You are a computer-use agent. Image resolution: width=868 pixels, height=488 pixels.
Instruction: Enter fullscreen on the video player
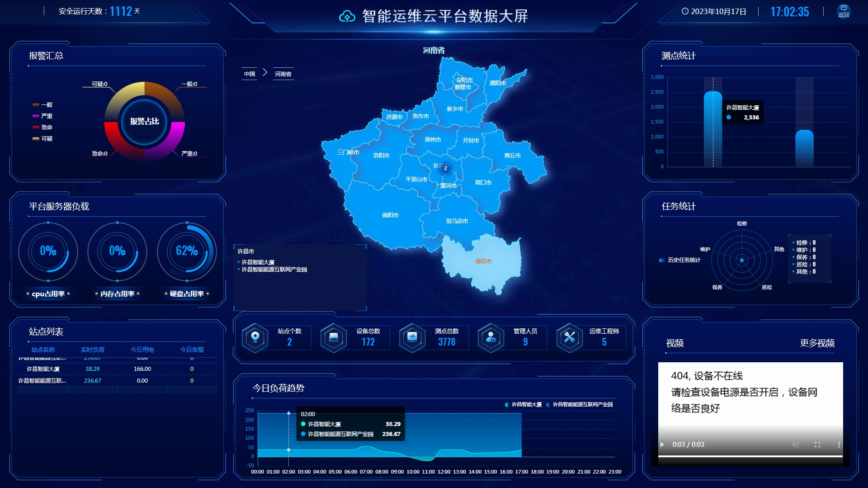tap(817, 445)
